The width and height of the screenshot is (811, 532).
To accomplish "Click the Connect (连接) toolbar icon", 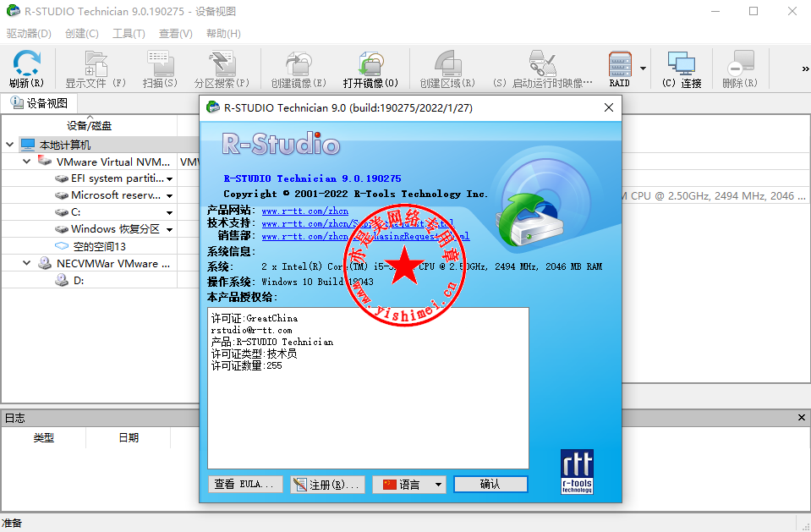I will tap(681, 63).
